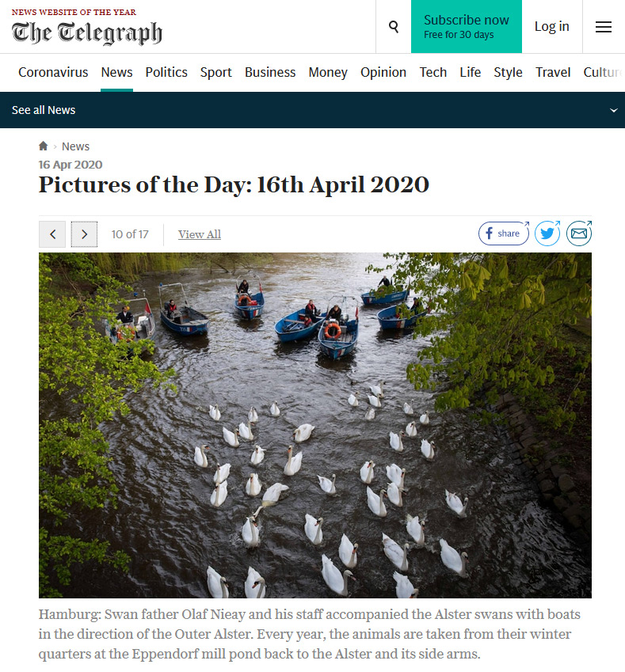This screenshot has width=625, height=672.
Task: Open the hamburger menu icon
Action: (603, 27)
